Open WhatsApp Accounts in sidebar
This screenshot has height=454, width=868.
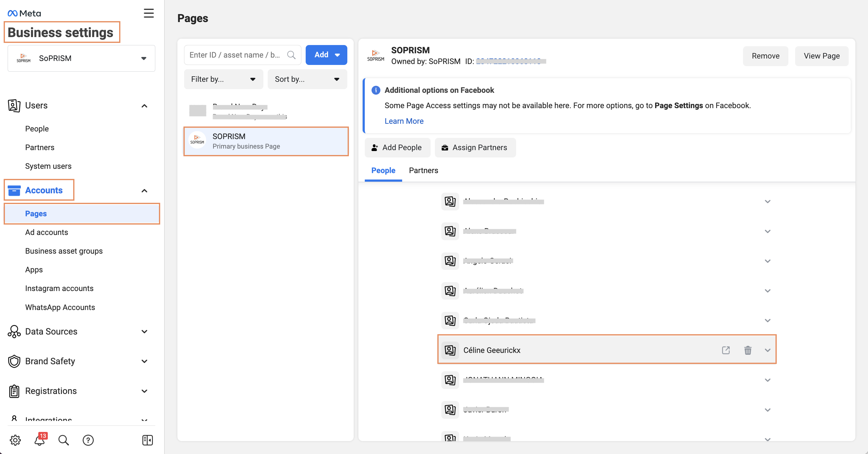click(60, 307)
